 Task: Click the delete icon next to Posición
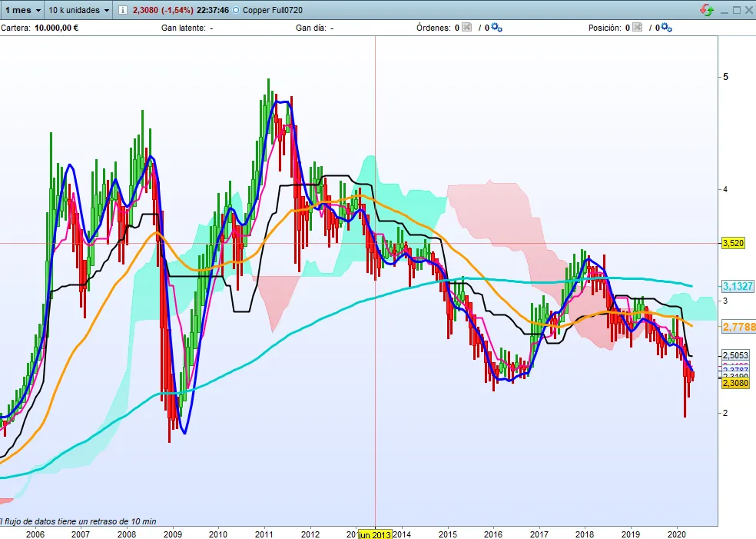[637, 28]
